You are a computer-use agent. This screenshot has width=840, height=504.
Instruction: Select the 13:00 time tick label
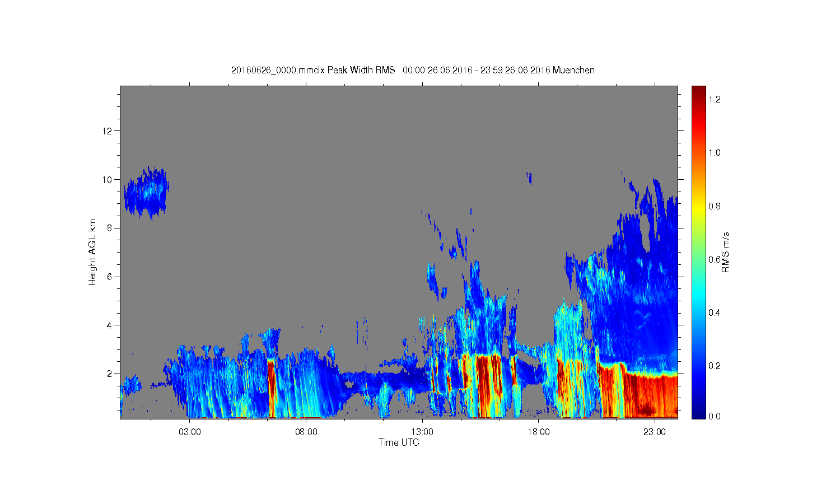click(422, 432)
